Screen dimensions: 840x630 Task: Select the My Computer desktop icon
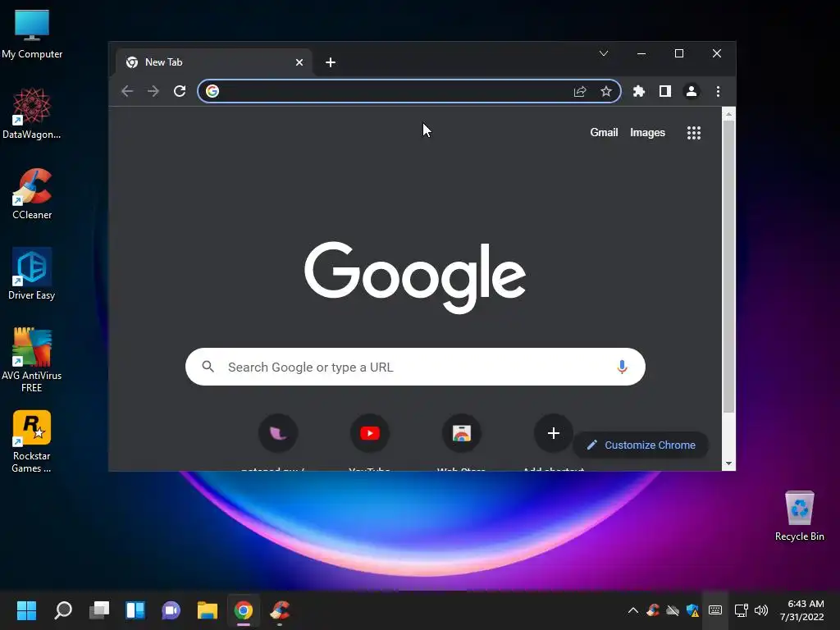tap(32, 34)
